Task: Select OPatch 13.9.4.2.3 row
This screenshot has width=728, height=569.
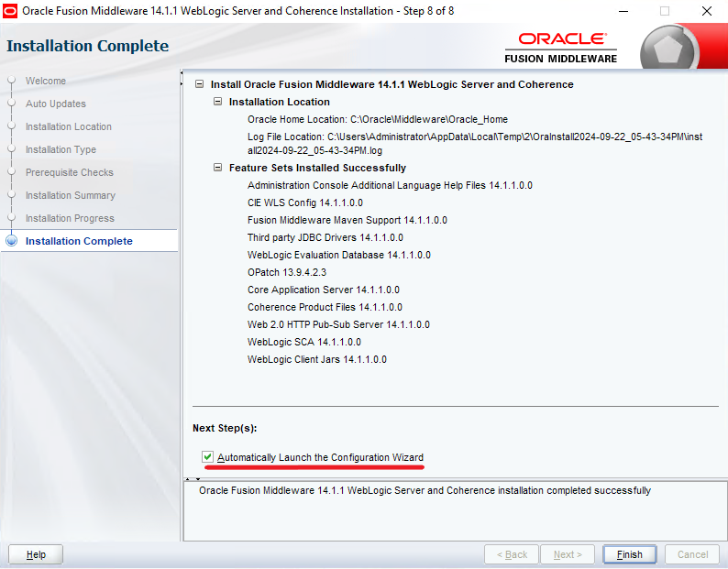Action: (x=287, y=272)
